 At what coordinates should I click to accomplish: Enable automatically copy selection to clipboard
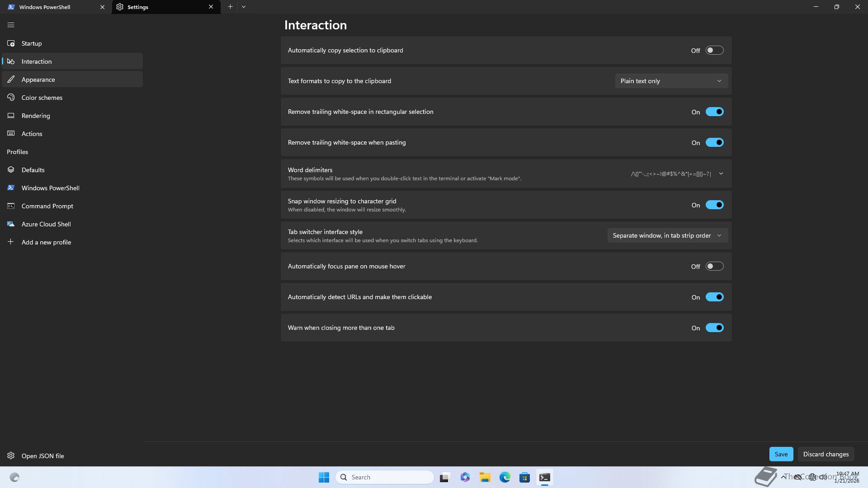pyautogui.click(x=714, y=50)
